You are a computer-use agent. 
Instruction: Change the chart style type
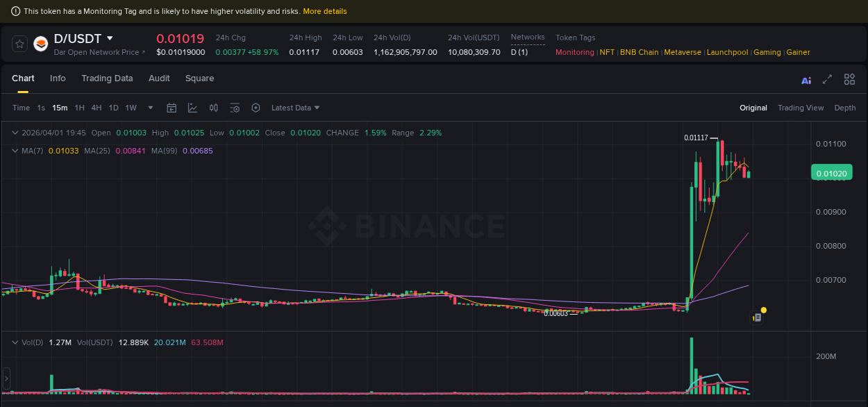coord(192,108)
